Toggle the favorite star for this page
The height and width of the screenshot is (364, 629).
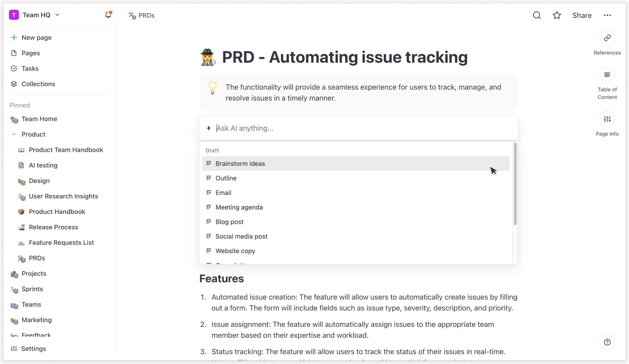pyautogui.click(x=557, y=15)
